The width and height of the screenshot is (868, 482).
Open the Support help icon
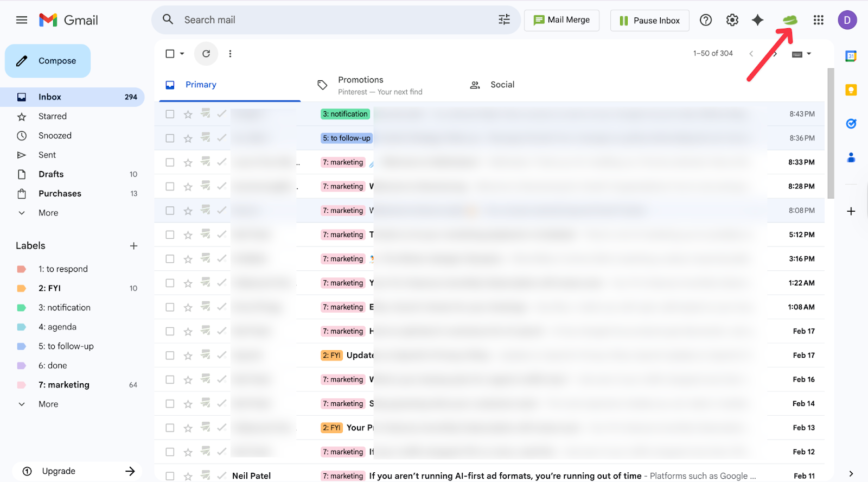point(706,20)
